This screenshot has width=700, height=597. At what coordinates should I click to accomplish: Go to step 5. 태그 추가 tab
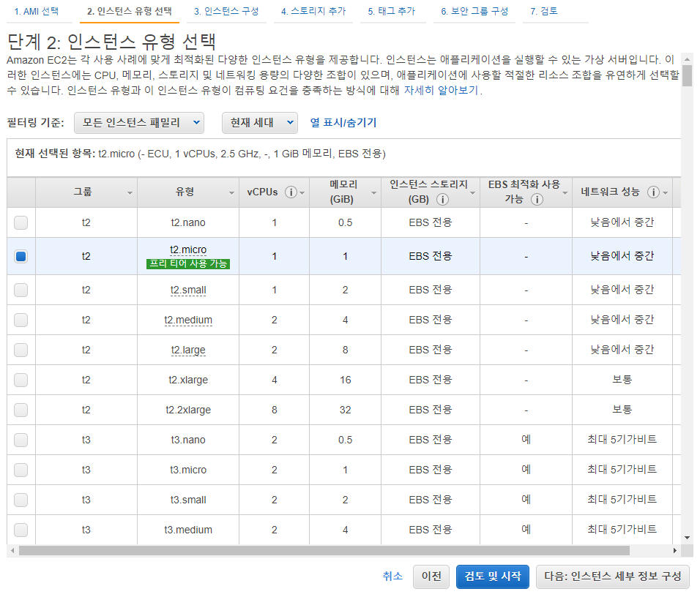click(392, 11)
